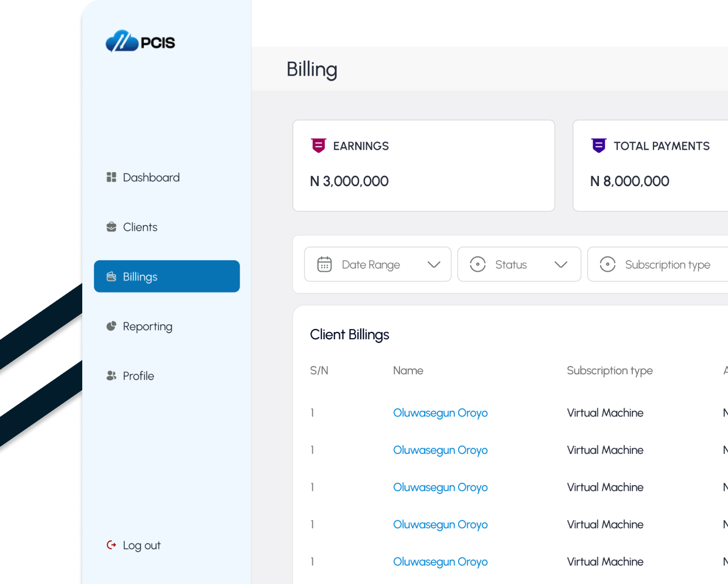728x584 pixels.
Task: Click the TOTAL PAYMENTS card title
Action: click(662, 146)
